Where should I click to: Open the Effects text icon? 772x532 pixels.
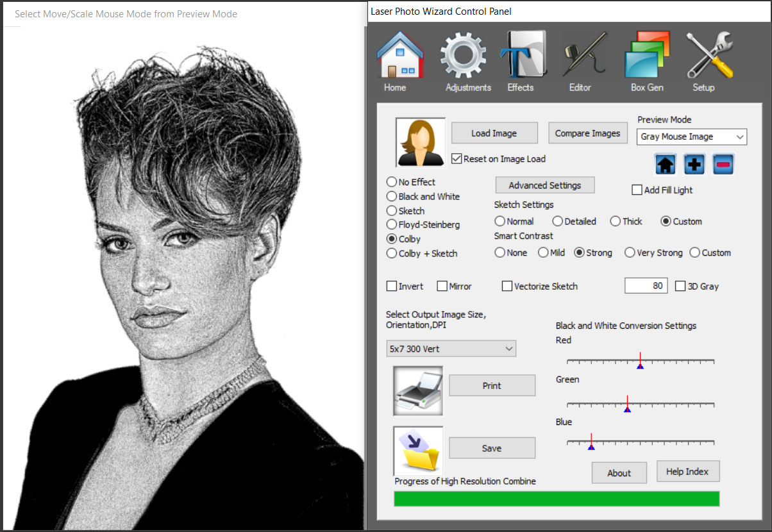click(x=523, y=54)
